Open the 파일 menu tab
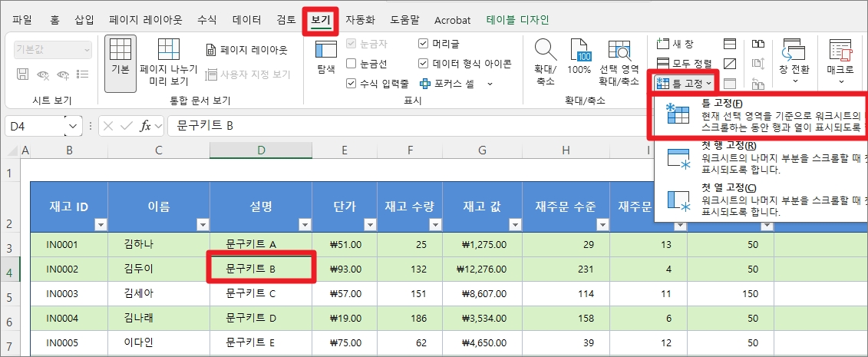Viewport: 868px width, 357px height. click(x=21, y=20)
